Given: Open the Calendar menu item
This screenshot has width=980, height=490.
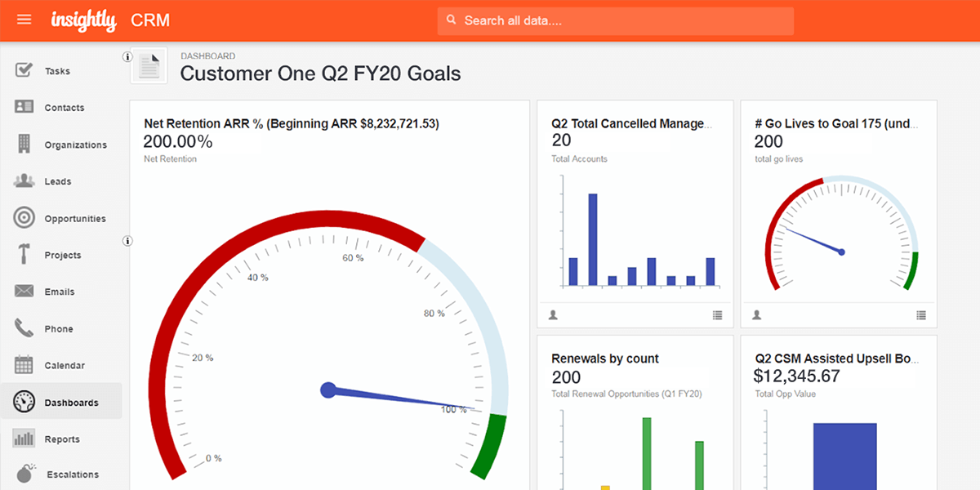Looking at the screenshot, I should coord(64,366).
